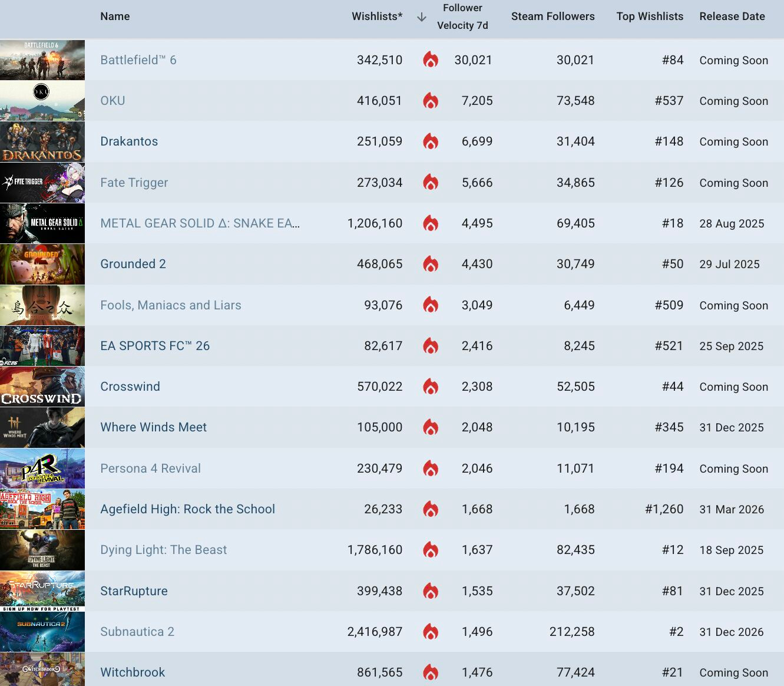Open the Persona 4 Revival thumbnail
784x686 pixels.
[42, 469]
